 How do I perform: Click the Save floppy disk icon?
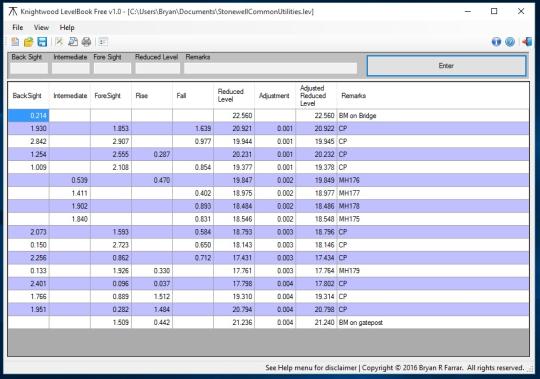click(42, 42)
